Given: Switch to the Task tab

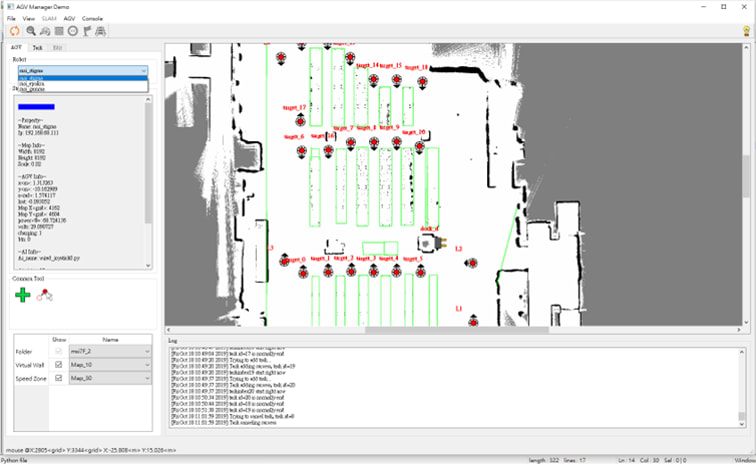Looking at the screenshot, I should (38, 48).
